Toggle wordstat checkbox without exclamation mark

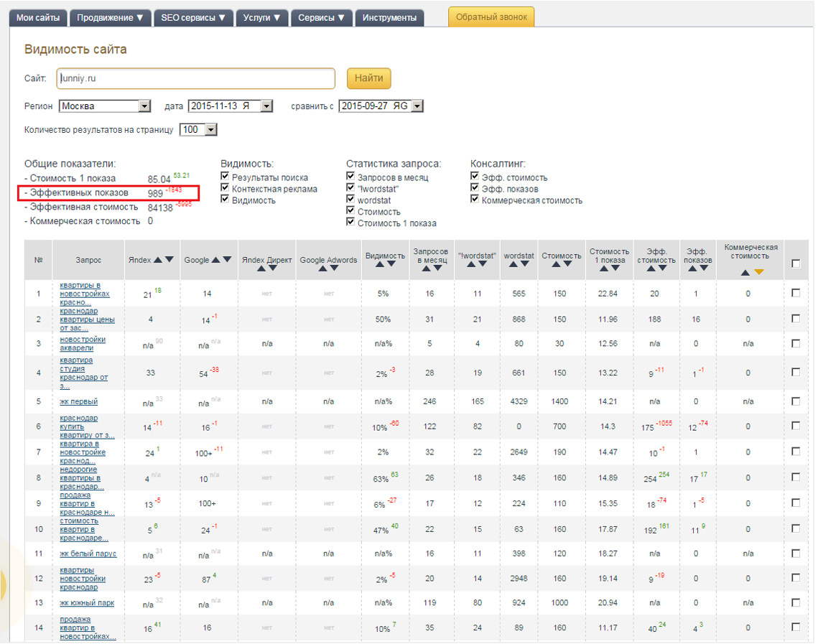(x=350, y=199)
